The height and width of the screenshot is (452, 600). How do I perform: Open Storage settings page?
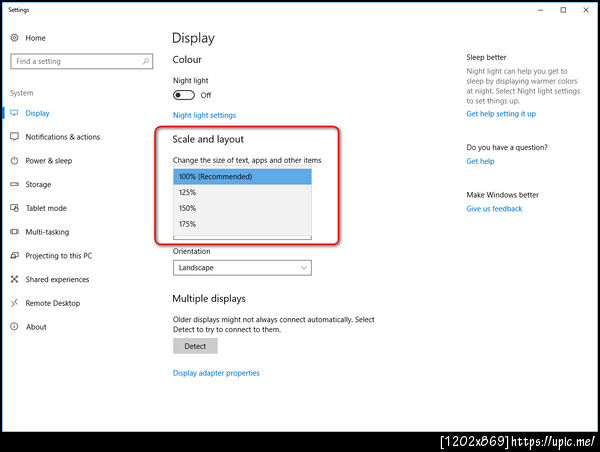(38, 184)
